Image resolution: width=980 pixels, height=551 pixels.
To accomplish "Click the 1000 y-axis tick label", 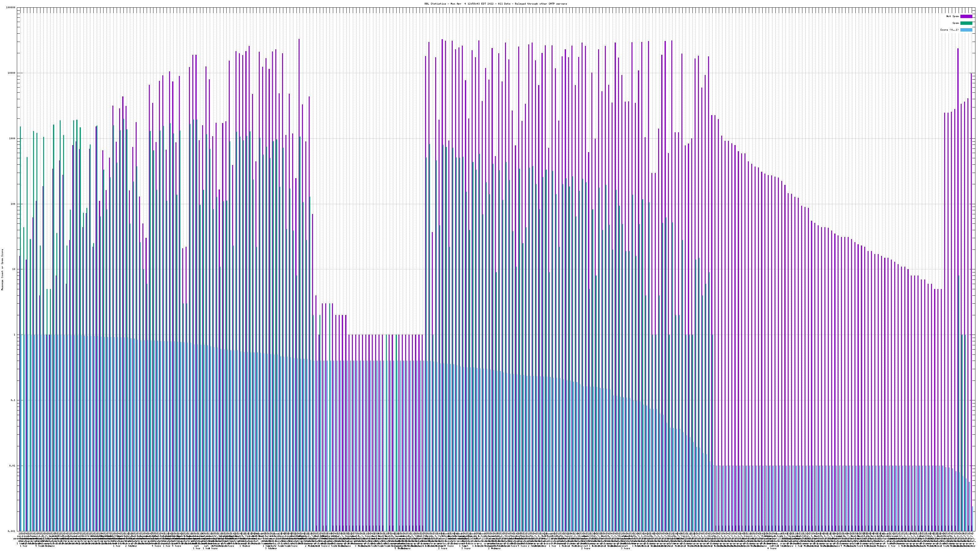I will (x=13, y=138).
